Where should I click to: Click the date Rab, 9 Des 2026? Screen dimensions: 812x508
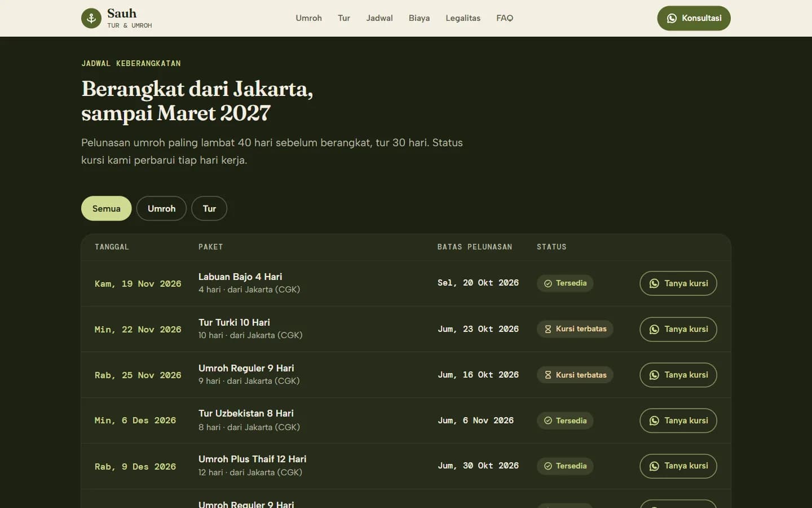(135, 466)
